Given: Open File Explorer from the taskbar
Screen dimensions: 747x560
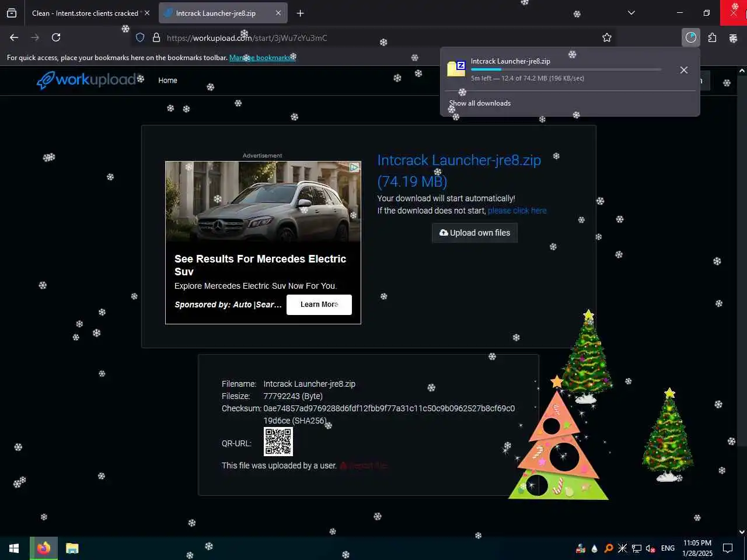Looking at the screenshot, I should [x=72, y=548].
